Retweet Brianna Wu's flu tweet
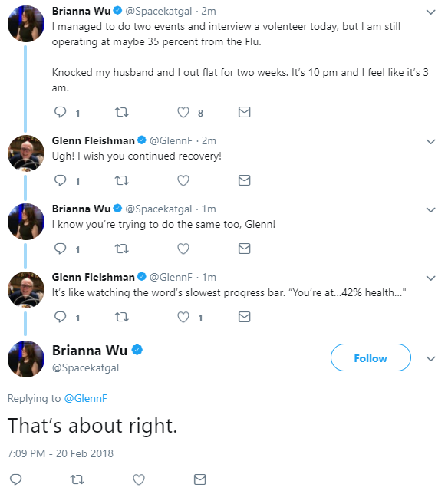This screenshot has height=504, width=448. (x=121, y=112)
